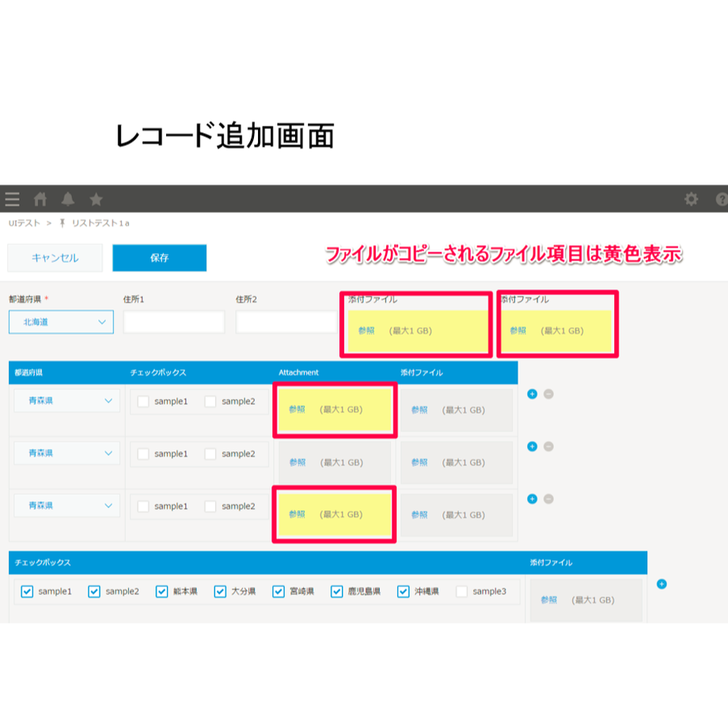Check sample2 in first table row
This screenshot has width=728, height=728.
click(x=210, y=401)
